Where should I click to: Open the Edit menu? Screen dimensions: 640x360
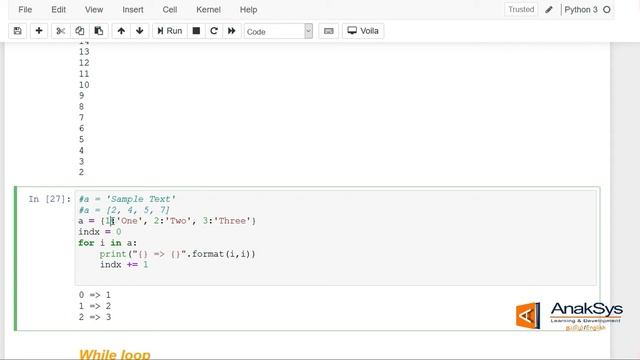(58, 9)
